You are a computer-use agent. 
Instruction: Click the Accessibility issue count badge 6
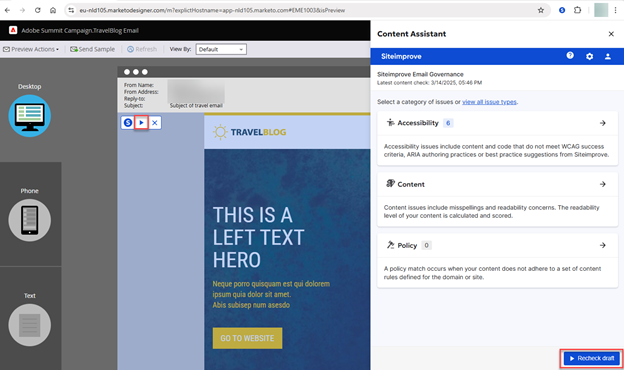pyautogui.click(x=448, y=123)
